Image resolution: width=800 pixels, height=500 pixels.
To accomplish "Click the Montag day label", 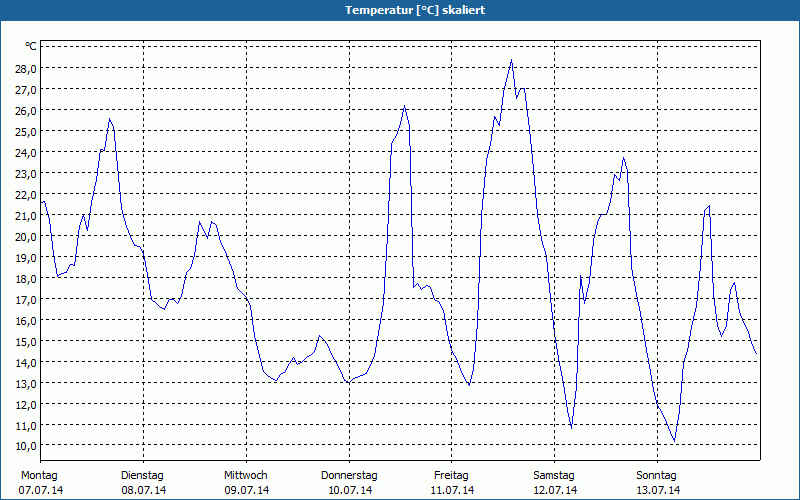I will (39, 476).
